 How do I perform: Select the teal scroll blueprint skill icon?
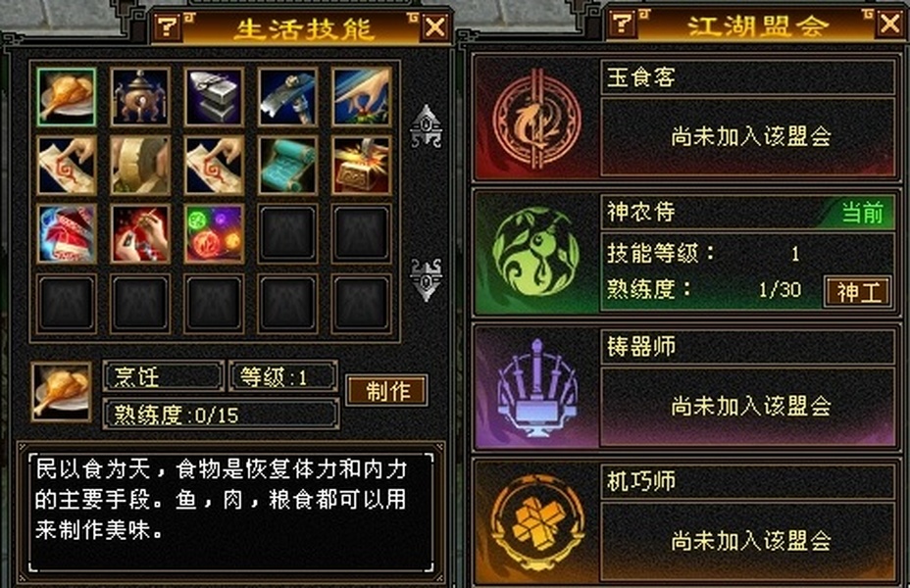click(288, 166)
